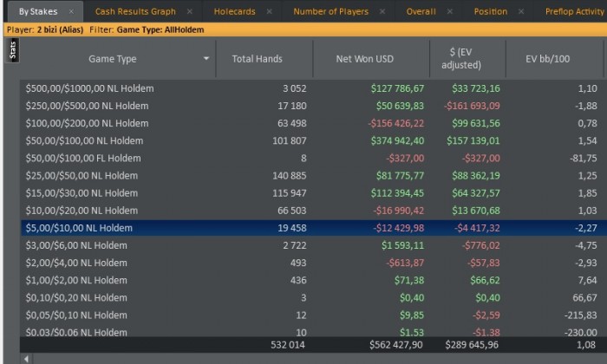Open the Holecards tab

coord(234,12)
